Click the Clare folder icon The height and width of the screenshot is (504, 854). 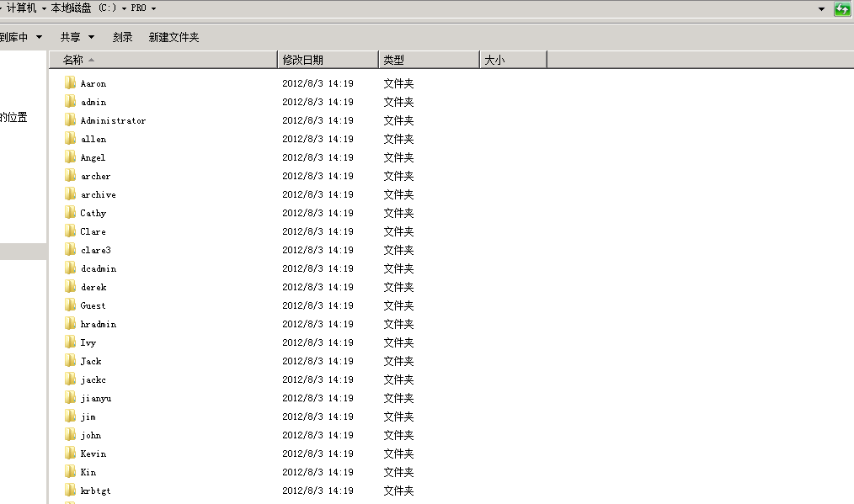[x=70, y=231]
